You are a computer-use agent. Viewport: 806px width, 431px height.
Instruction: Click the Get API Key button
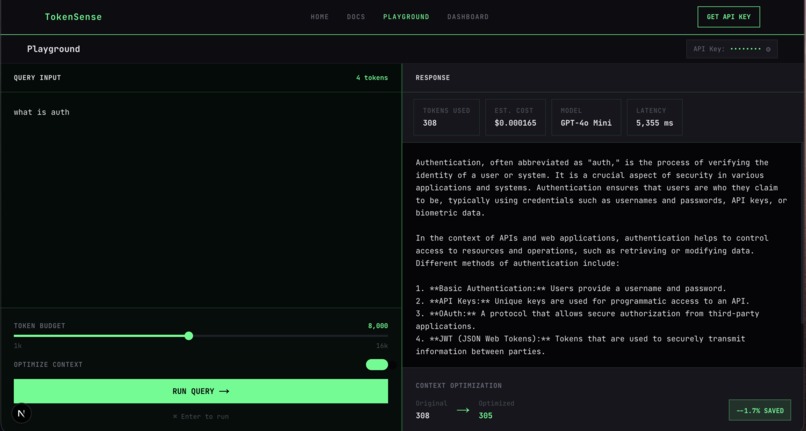pos(728,17)
